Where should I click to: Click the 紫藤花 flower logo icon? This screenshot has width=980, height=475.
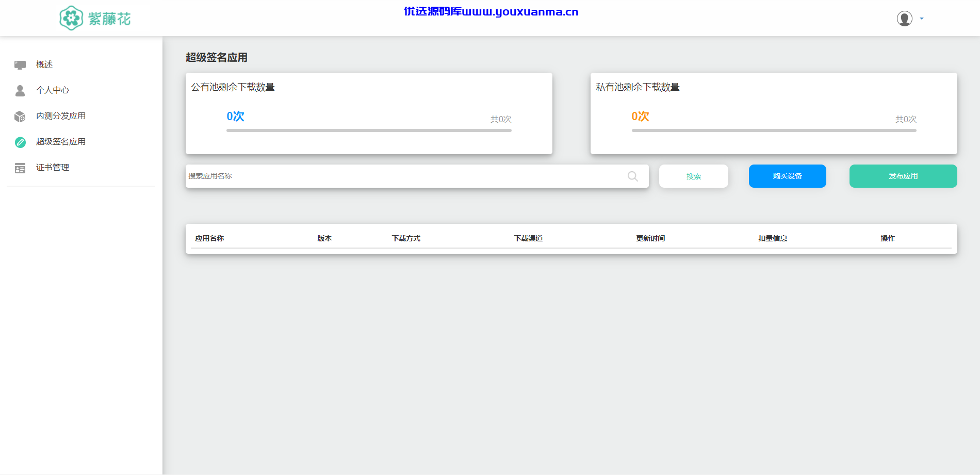[x=71, y=18]
